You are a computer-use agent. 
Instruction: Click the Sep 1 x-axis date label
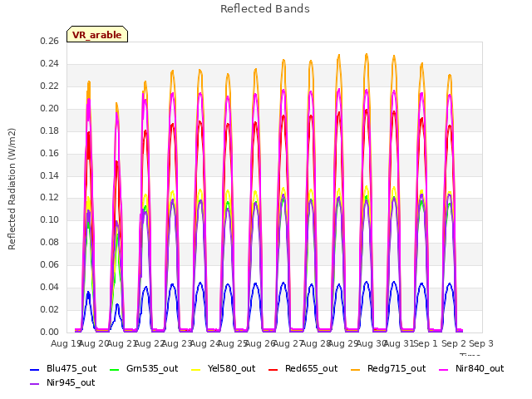click(x=426, y=343)
